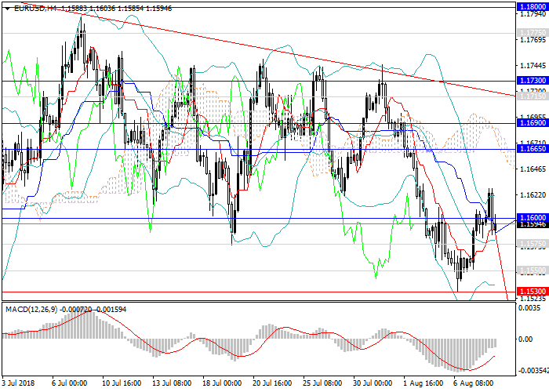Select the red 1.15300 price level label
Viewport: 549px width, 392px height.
533,291
